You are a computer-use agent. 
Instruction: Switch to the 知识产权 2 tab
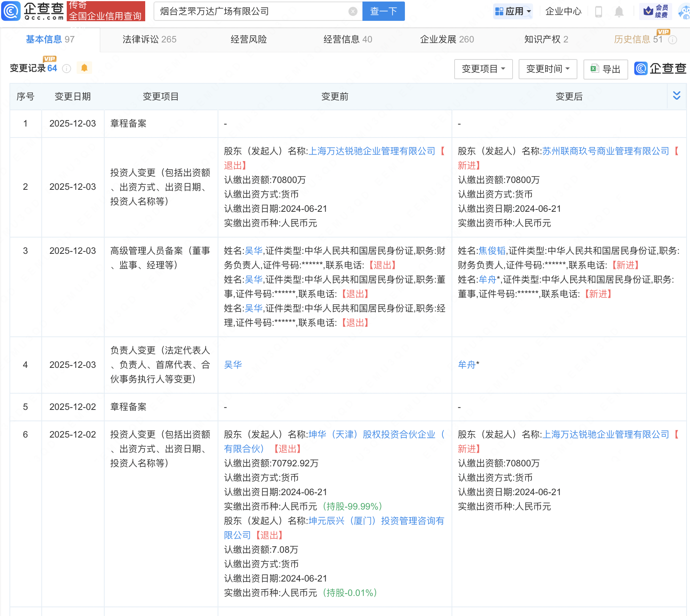[x=546, y=39]
